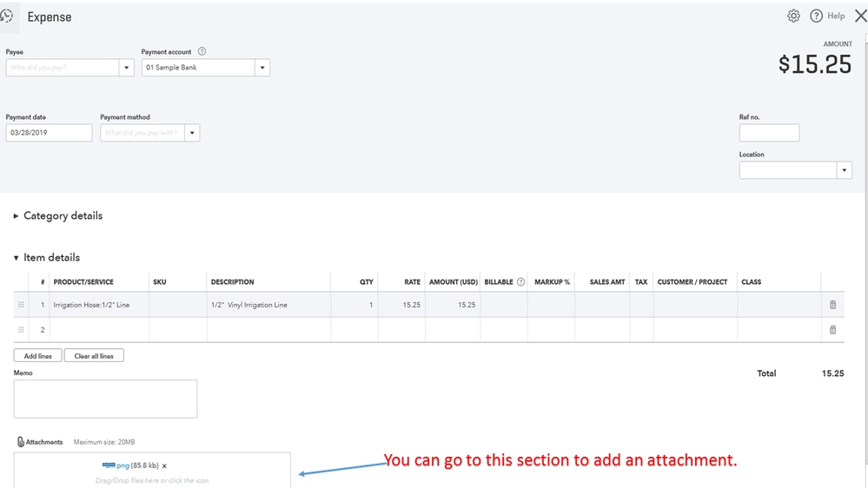
Task: Click into the Memo text box
Action: 105,399
